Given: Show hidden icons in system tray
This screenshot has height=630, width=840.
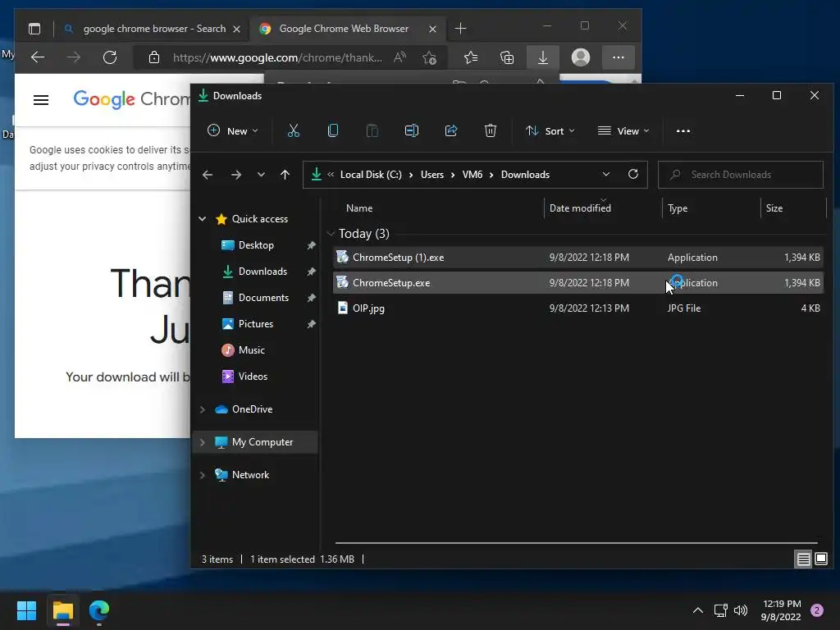Looking at the screenshot, I should pos(698,610).
